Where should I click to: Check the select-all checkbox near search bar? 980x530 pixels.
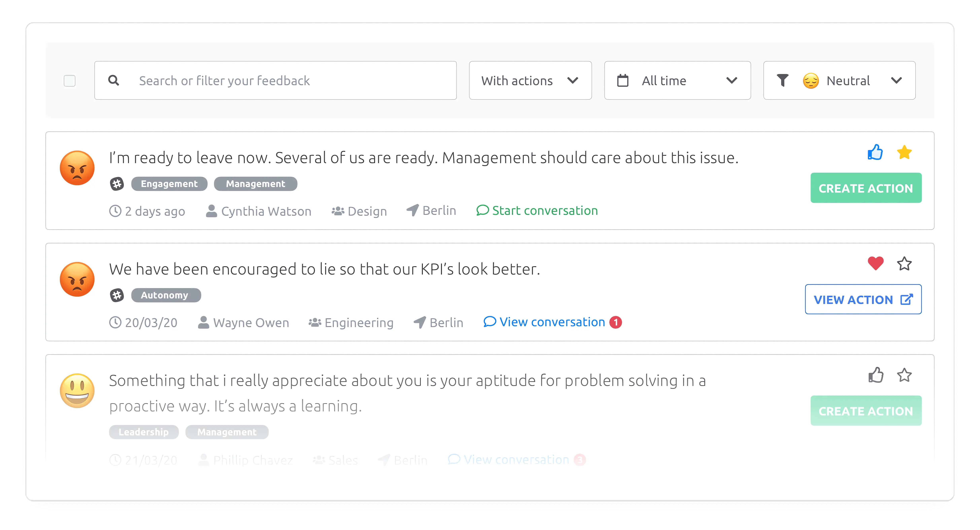coord(70,80)
